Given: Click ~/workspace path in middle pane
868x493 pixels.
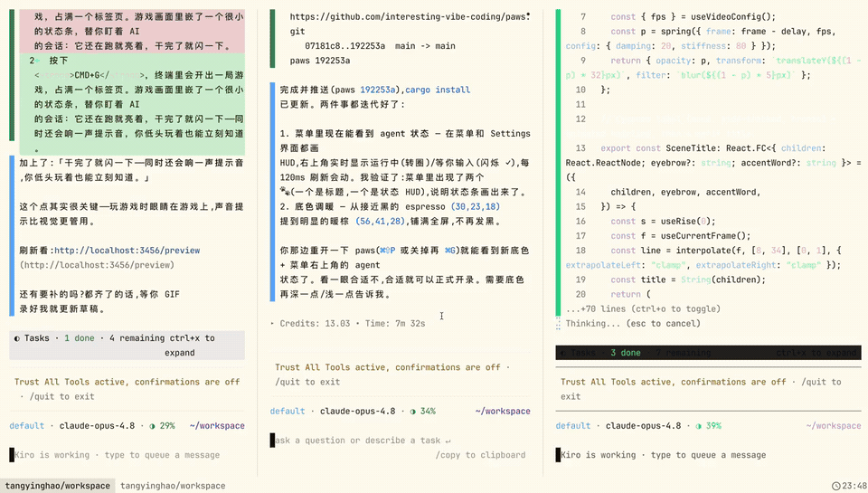Looking at the screenshot, I should (503, 411).
